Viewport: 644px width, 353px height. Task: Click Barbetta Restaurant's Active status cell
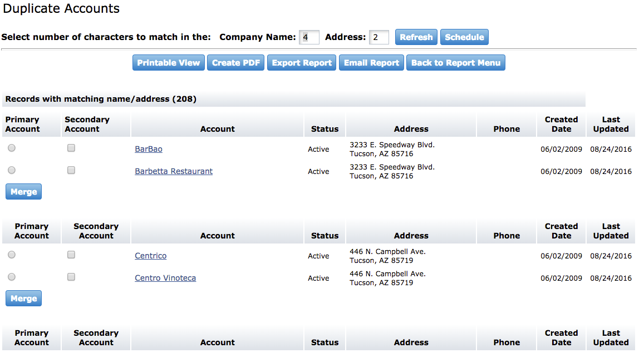click(x=319, y=171)
